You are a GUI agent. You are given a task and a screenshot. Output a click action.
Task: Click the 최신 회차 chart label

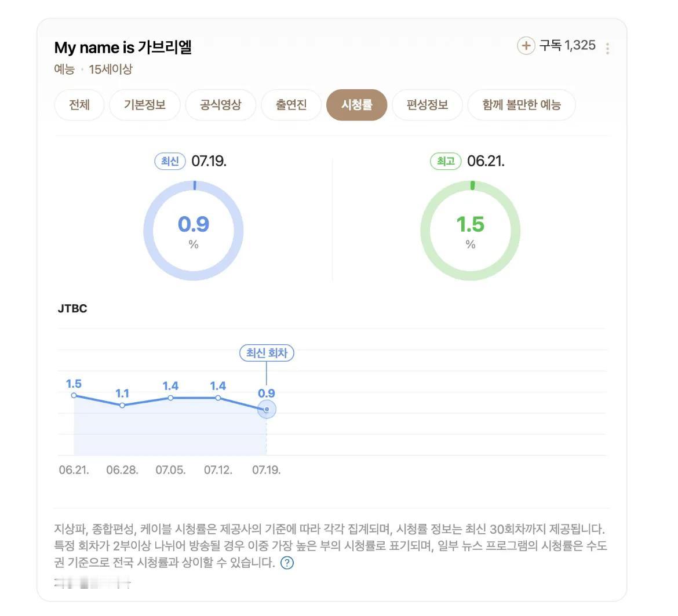pos(267,353)
